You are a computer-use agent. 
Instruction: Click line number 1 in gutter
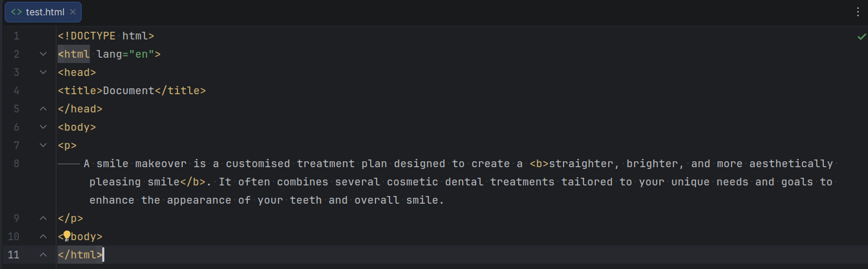tap(16, 36)
